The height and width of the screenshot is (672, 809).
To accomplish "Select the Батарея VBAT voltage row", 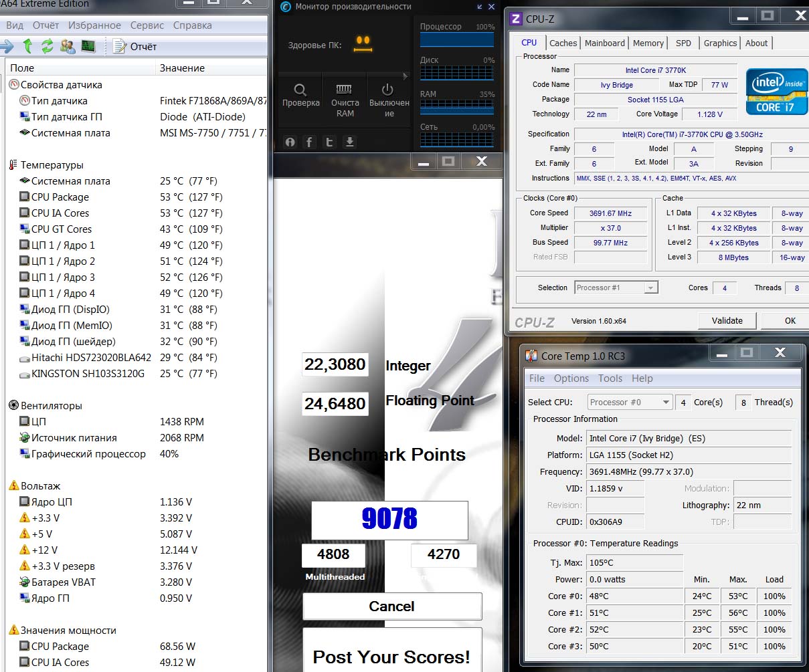I will 136,582.
